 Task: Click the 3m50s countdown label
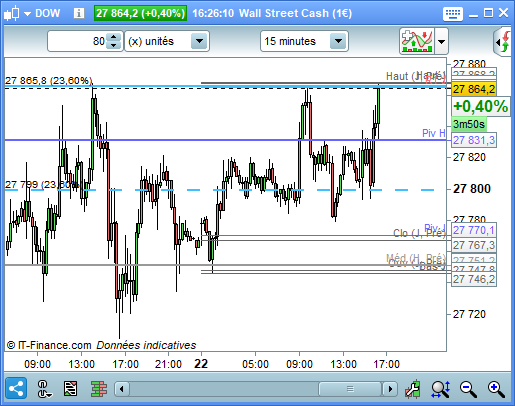point(469,124)
